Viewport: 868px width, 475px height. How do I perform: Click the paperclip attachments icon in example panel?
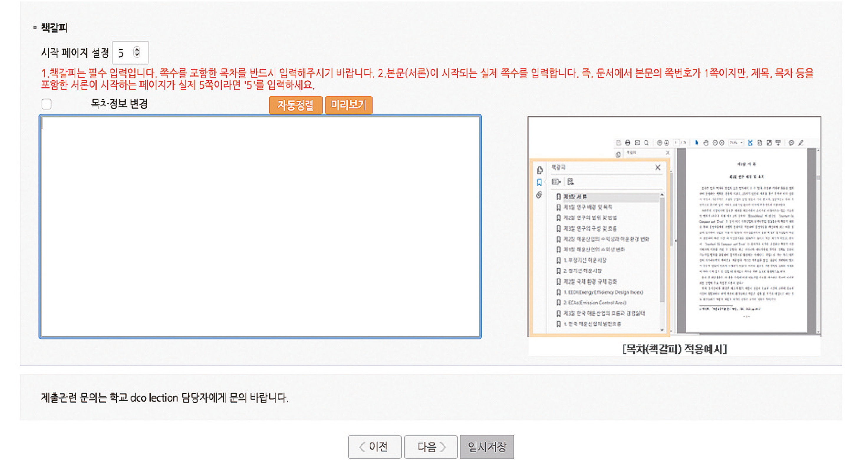[539, 195]
